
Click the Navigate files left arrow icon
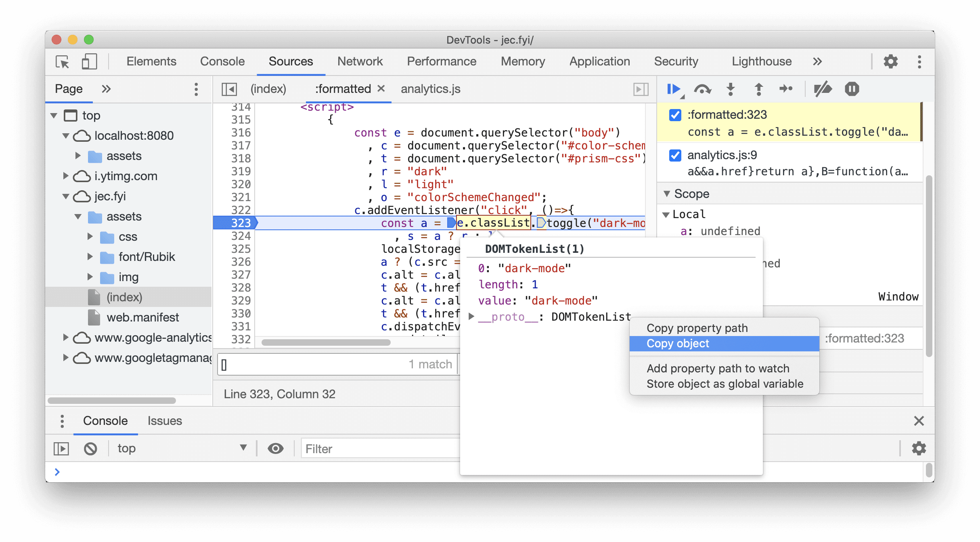point(229,89)
